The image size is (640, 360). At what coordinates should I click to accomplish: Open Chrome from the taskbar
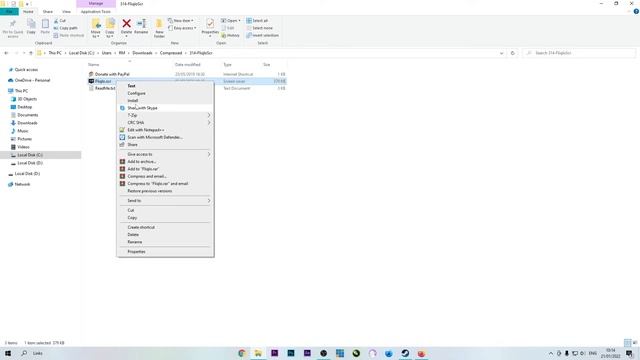tap(242, 353)
